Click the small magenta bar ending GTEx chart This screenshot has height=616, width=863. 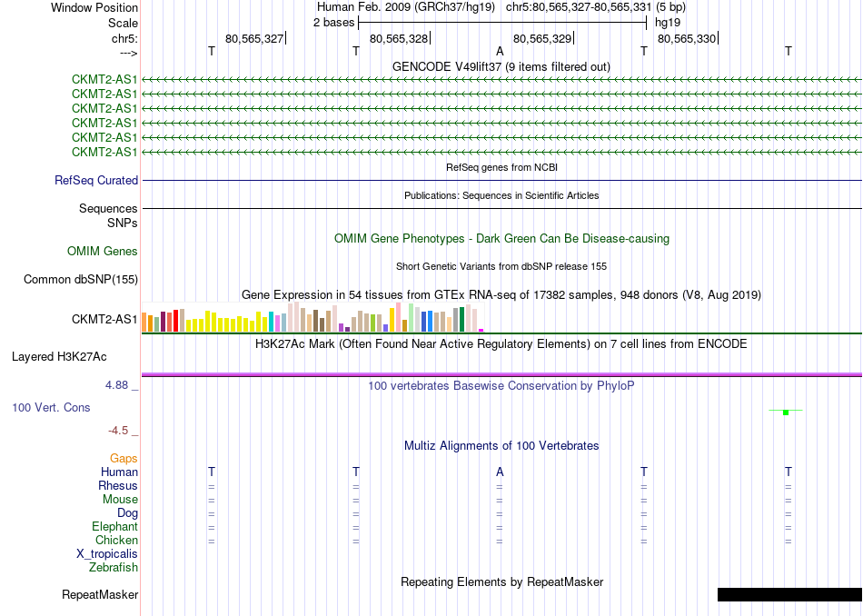[481, 331]
